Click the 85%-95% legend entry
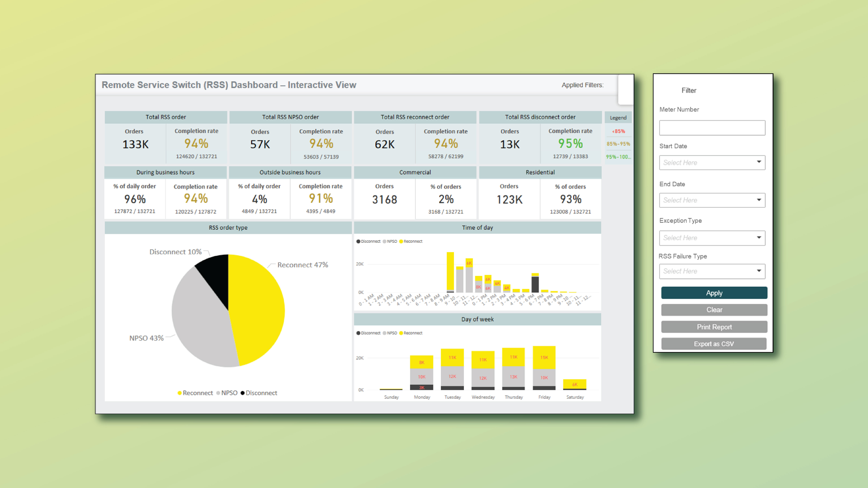Image resolution: width=868 pixels, height=488 pixels. (618, 144)
